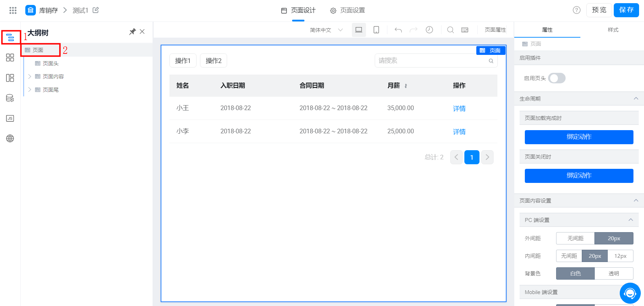Expand the 页面尾 tree node
This screenshot has height=306, width=644.
point(30,90)
